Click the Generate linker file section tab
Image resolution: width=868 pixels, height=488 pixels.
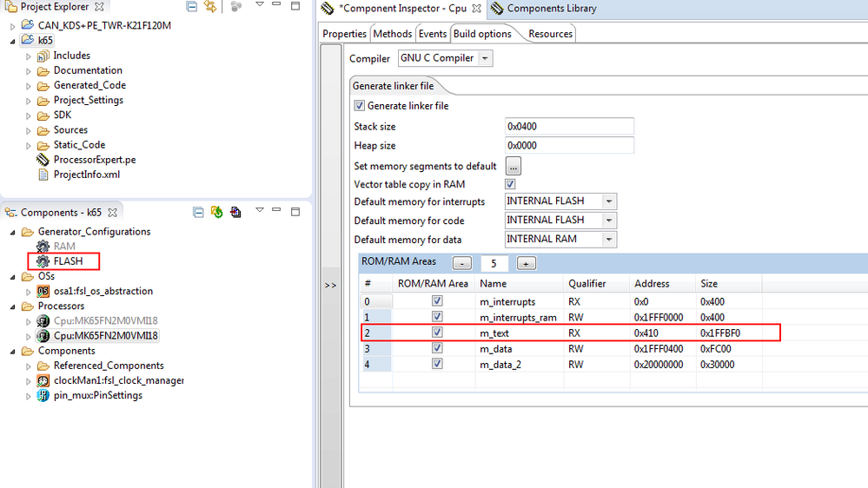point(393,86)
